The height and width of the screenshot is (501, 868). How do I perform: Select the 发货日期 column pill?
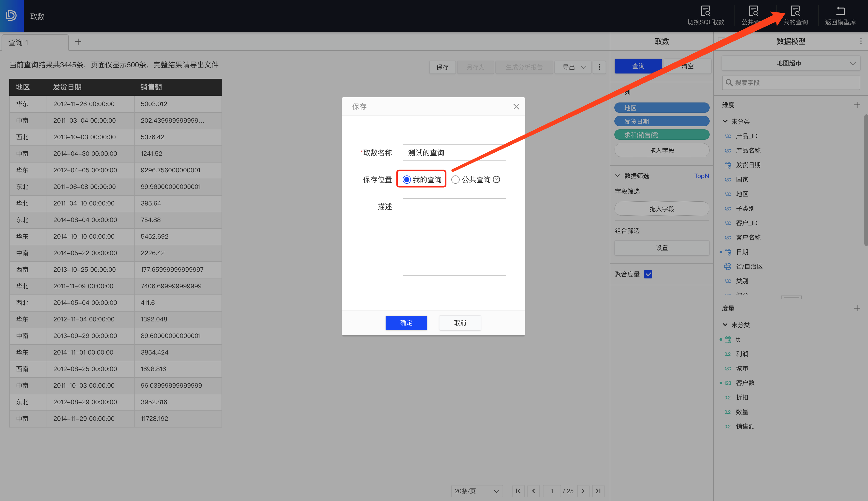coord(661,121)
